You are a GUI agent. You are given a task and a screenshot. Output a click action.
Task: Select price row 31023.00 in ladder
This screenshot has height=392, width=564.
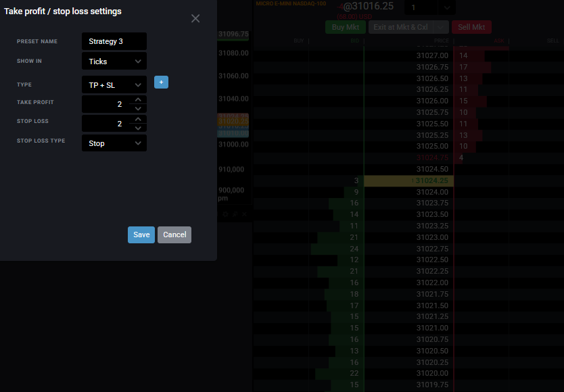coord(432,237)
